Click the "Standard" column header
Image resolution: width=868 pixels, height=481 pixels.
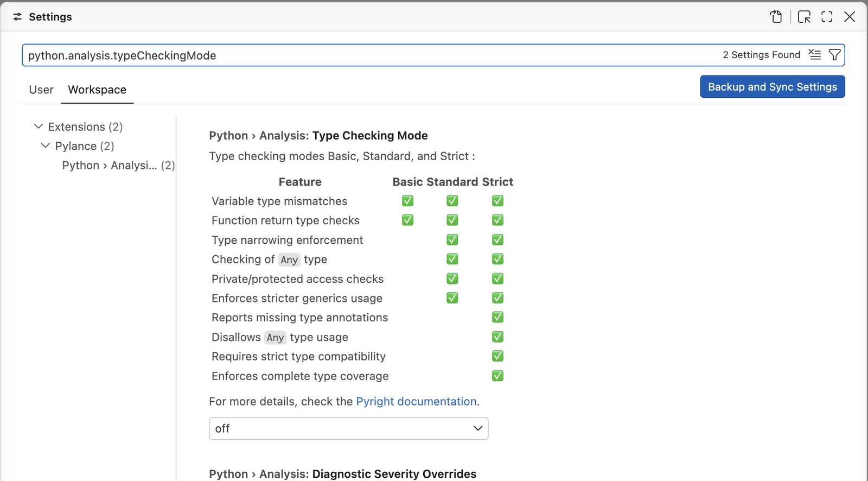coord(452,182)
